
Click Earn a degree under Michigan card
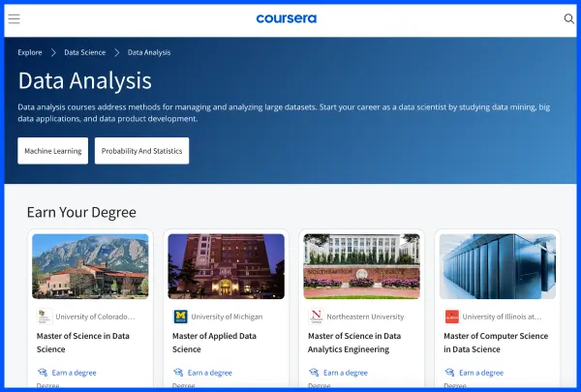point(210,373)
